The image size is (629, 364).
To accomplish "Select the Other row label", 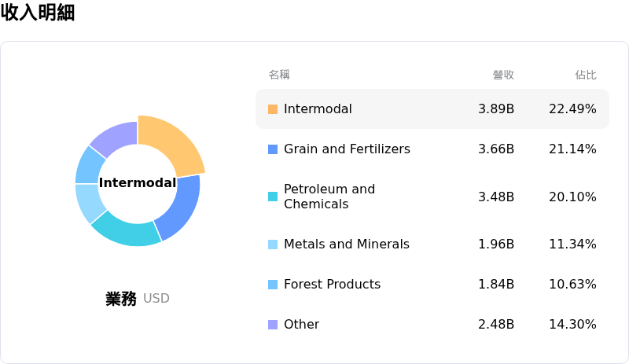I will point(301,325).
